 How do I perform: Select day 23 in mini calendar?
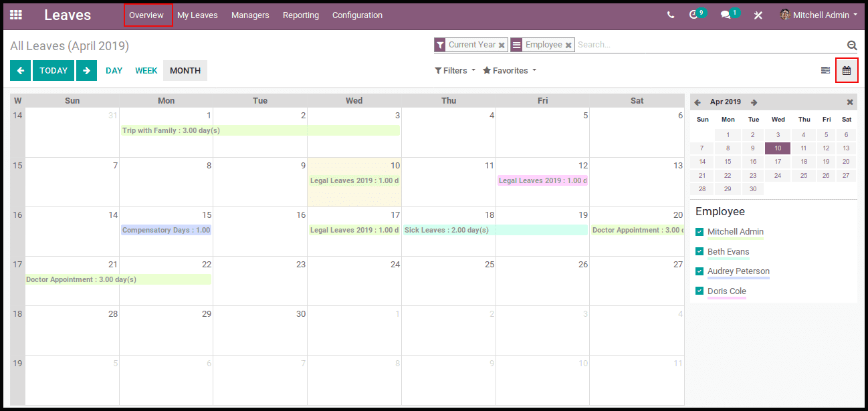pos(753,176)
